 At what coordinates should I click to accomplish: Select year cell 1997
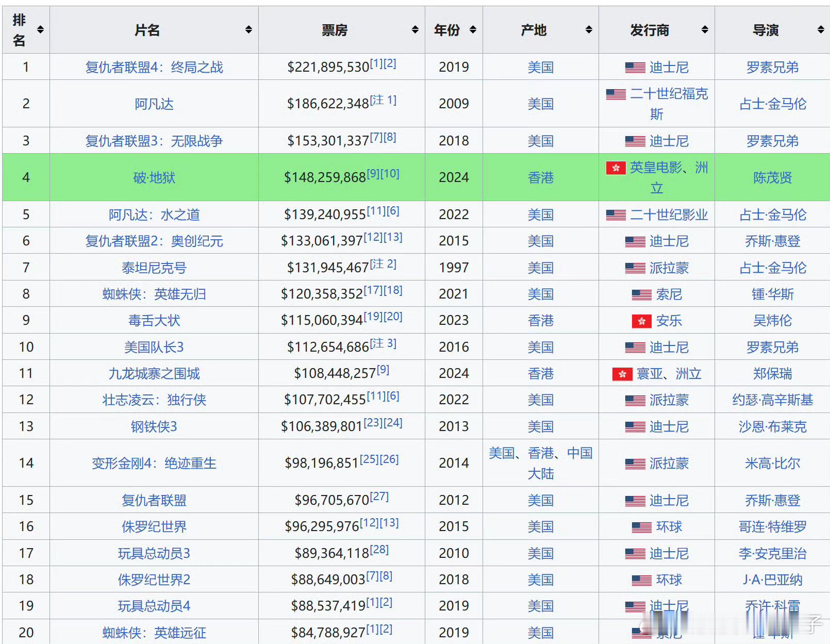coord(454,268)
